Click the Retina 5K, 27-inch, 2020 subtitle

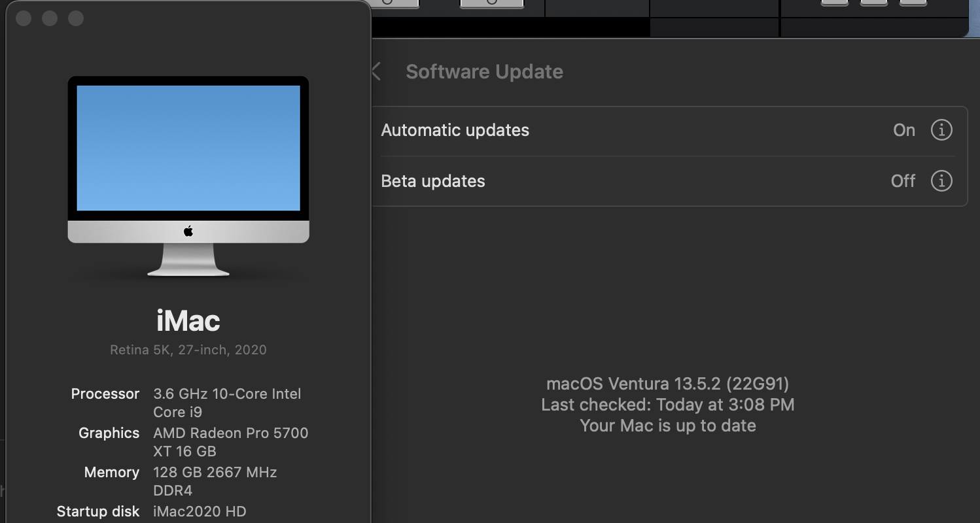tap(188, 350)
